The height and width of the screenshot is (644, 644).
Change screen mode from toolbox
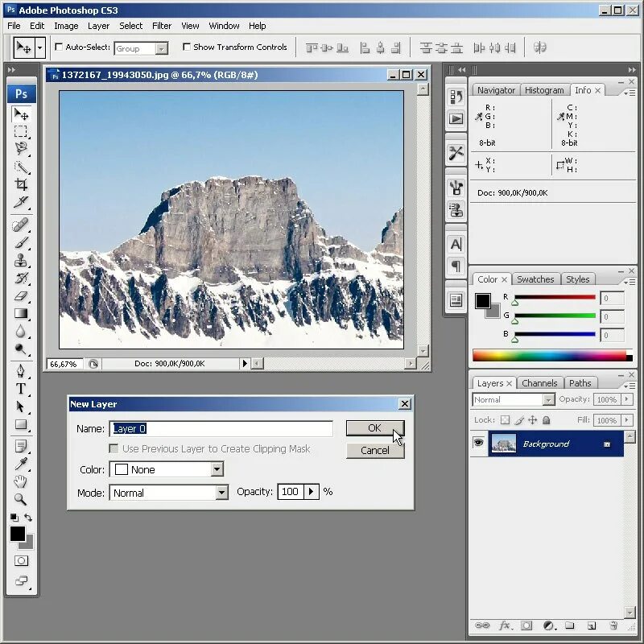(21, 580)
